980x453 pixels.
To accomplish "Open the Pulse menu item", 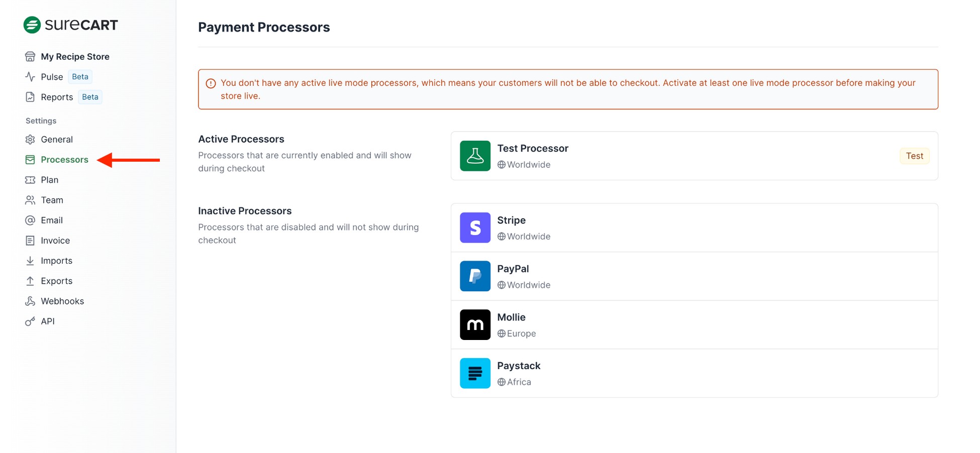I will [52, 76].
